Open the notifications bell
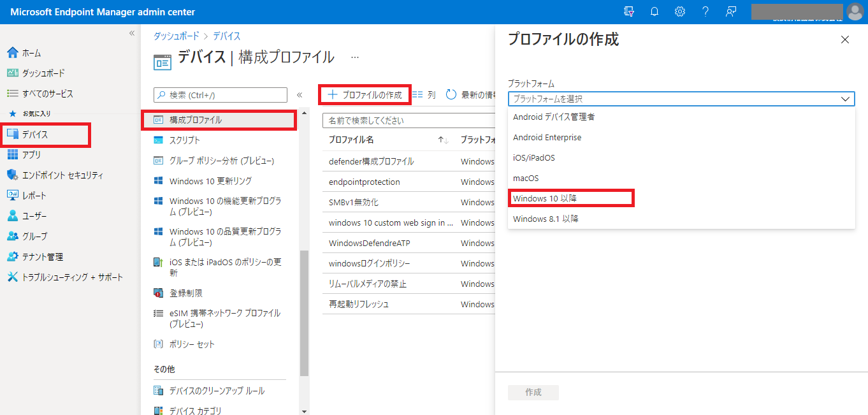 [x=655, y=11]
